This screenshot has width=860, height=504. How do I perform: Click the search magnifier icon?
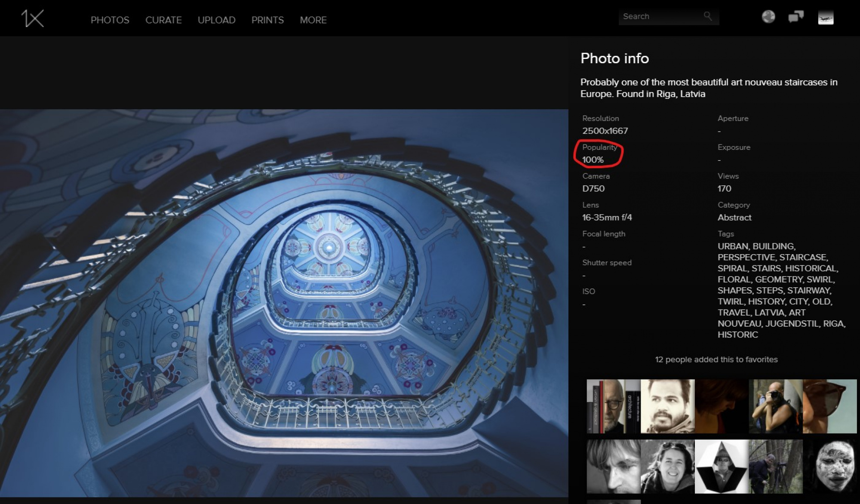tap(707, 16)
